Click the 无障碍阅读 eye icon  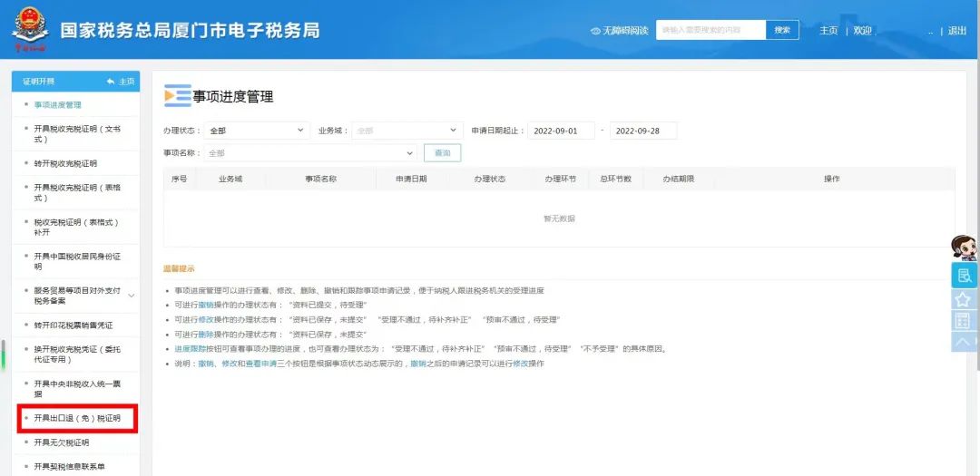[596, 31]
